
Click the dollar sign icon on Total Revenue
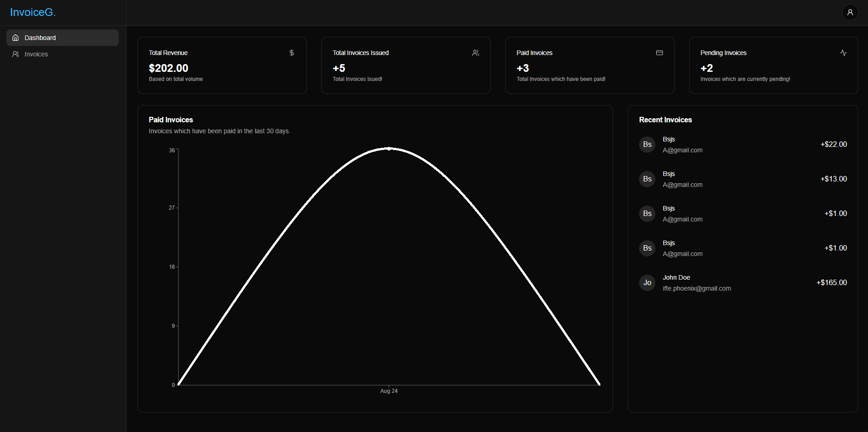pos(292,53)
